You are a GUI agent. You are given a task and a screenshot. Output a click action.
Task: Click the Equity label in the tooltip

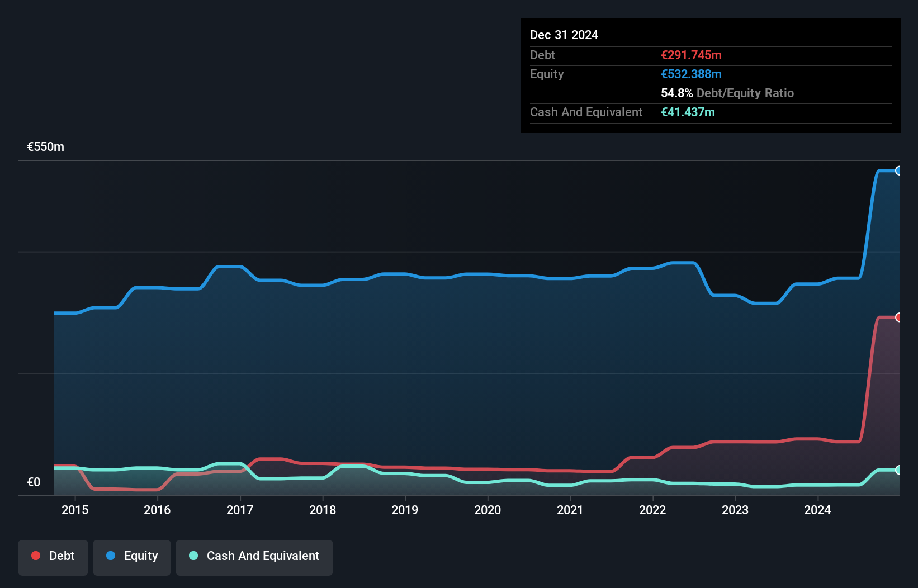click(547, 74)
